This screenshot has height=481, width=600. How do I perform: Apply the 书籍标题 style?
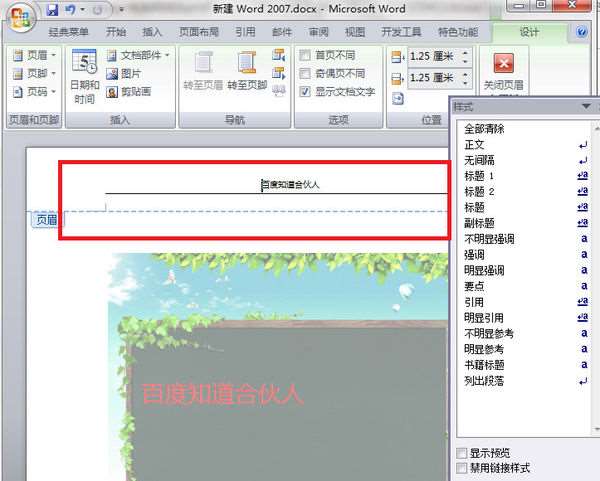point(525,365)
